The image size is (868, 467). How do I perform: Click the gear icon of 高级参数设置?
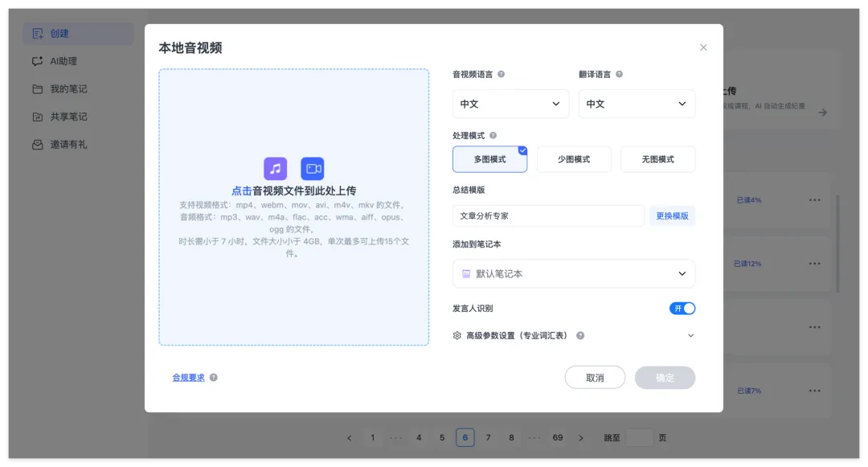click(x=457, y=335)
